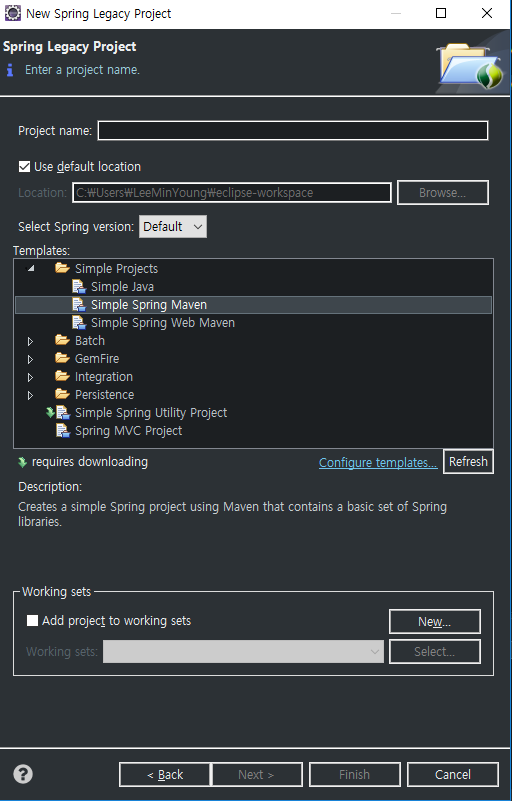This screenshot has width=512, height=801.
Task: Click the New... working set button
Action: pyautogui.click(x=434, y=621)
